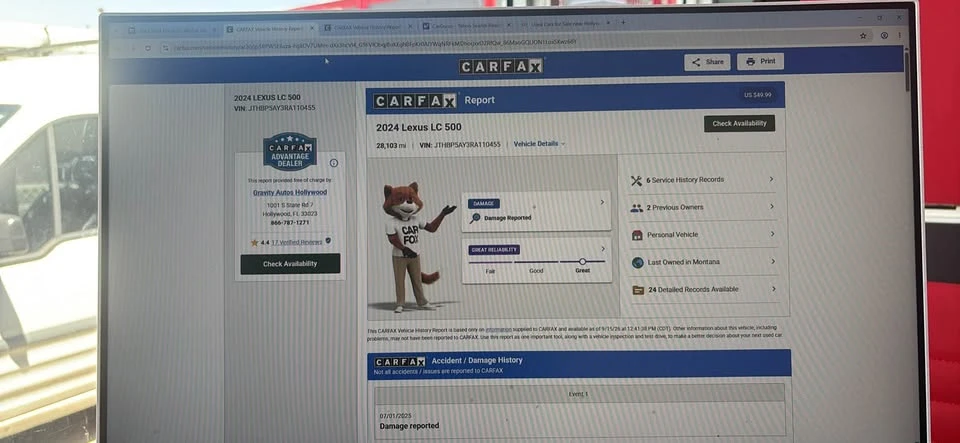This screenshot has width=960, height=443.
Task: Click the Good segment of reliability scale
Action: [x=536, y=262]
